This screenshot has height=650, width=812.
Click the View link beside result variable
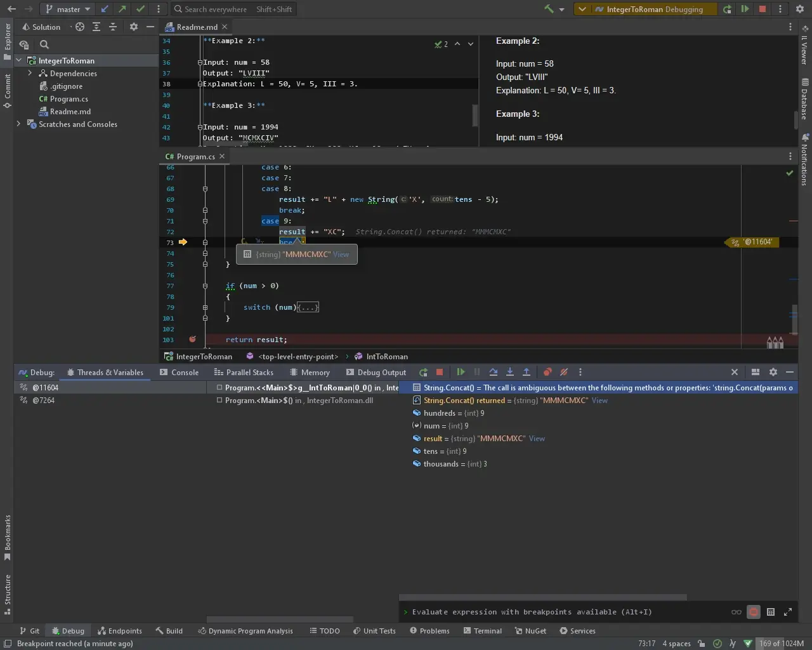537,439
